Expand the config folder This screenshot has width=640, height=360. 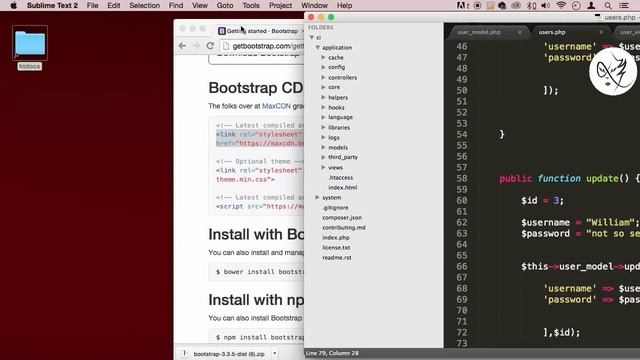(x=323, y=67)
